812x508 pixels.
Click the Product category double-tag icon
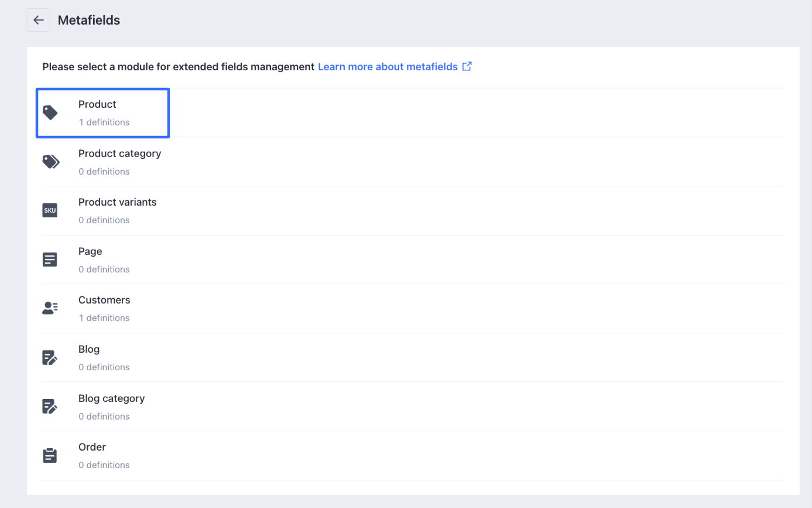(x=50, y=162)
